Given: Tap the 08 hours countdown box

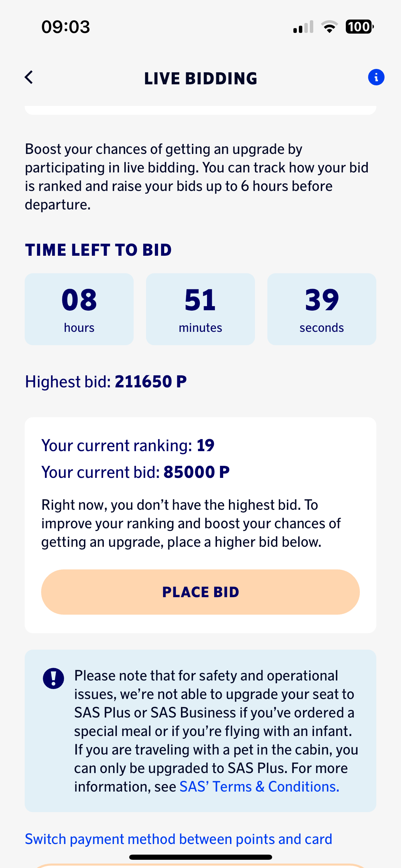Looking at the screenshot, I should pyautogui.click(x=79, y=309).
